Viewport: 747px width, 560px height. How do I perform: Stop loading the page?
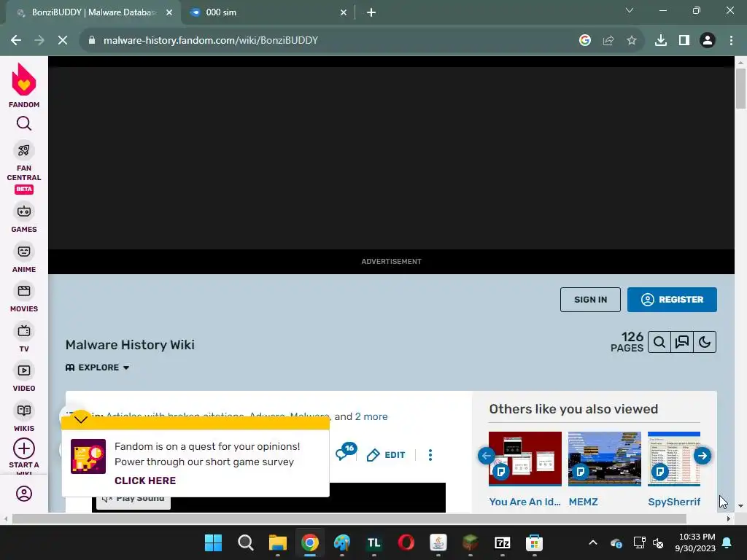[63, 41]
